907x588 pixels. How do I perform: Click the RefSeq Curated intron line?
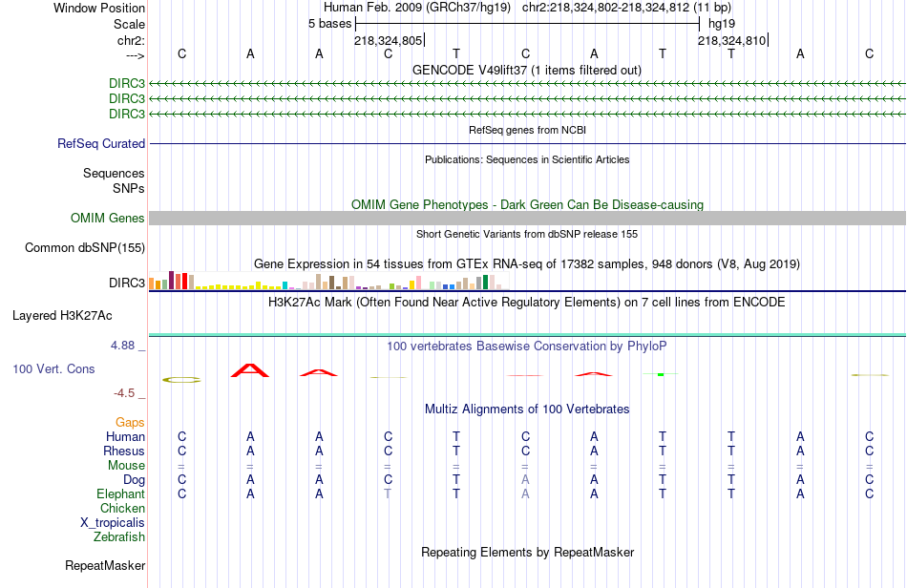pyautogui.click(x=527, y=143)
